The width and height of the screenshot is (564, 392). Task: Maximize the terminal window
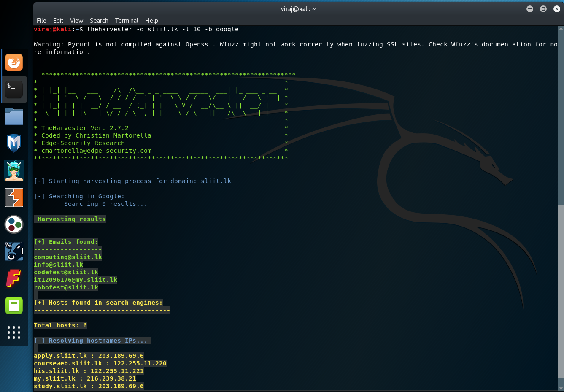pos(543,9)
